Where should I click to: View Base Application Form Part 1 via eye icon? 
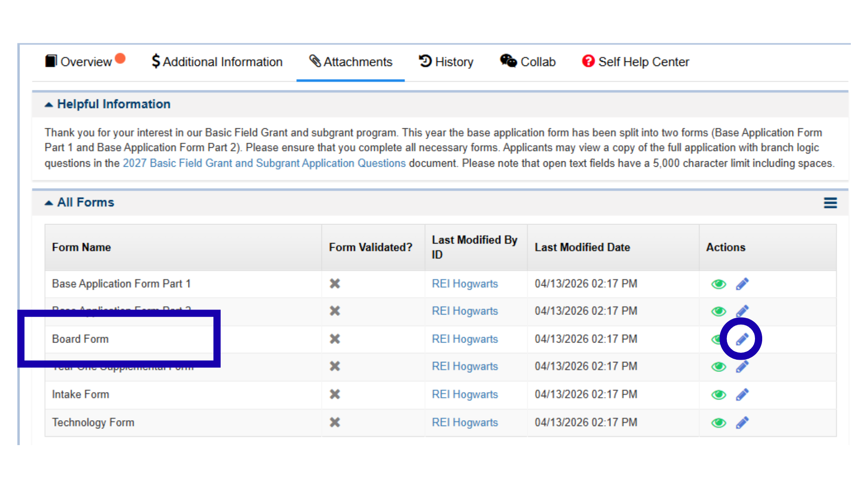point(718,284)
